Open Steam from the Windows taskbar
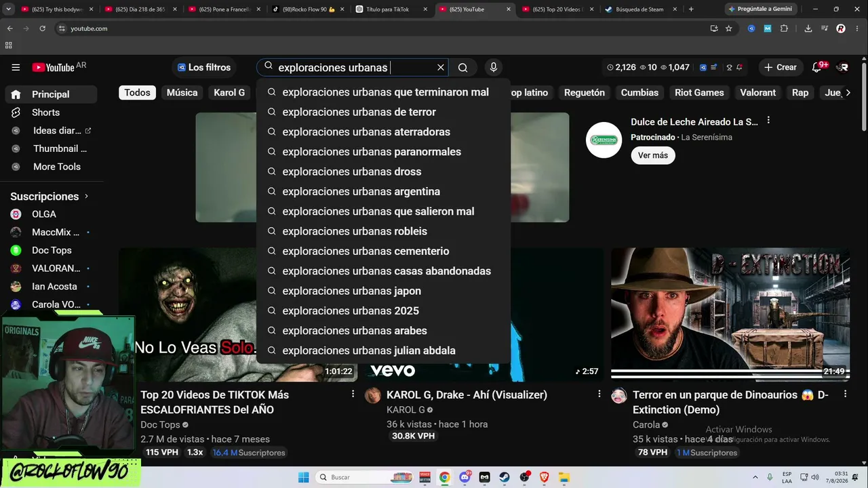The image size is (868, 488). click(505, 477)
